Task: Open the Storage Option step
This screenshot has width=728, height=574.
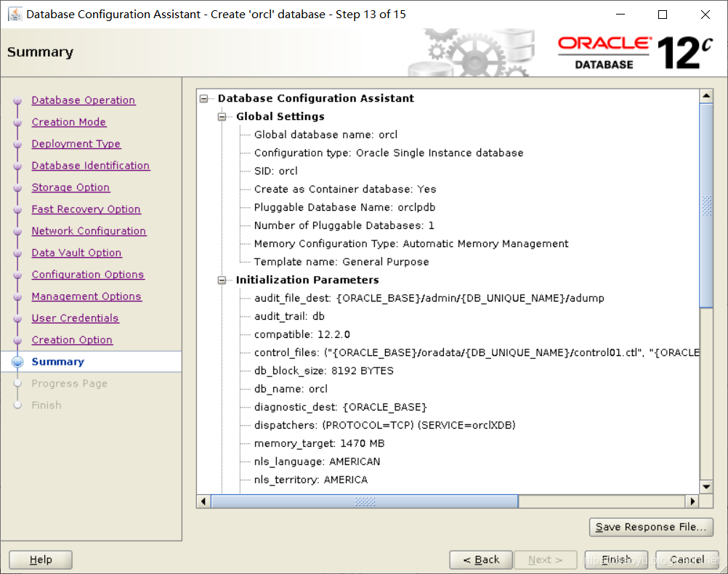Action: pos(70,187)
